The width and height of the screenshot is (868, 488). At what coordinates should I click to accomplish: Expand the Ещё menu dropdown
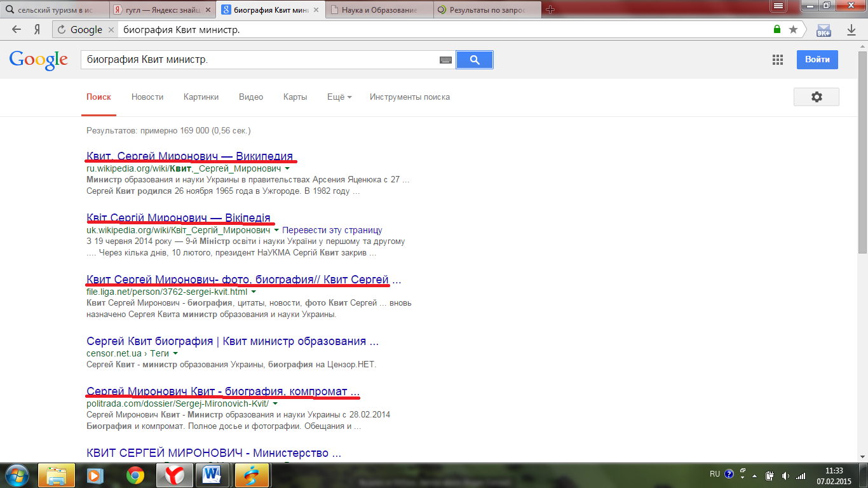339,97
